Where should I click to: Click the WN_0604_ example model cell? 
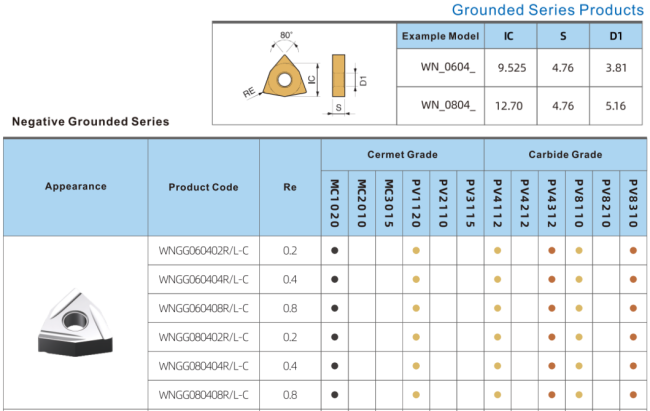click(x=440, y=70)
